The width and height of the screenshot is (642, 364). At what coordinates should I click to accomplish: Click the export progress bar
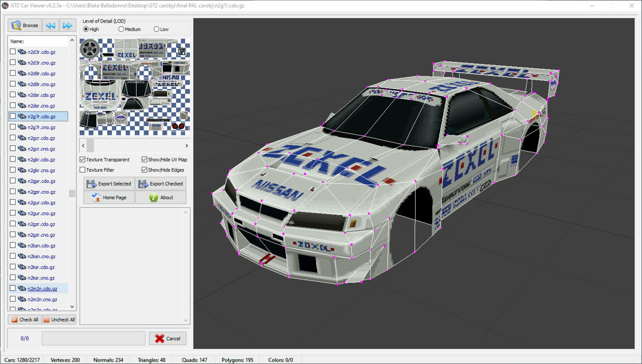click(x=93, y=338)
